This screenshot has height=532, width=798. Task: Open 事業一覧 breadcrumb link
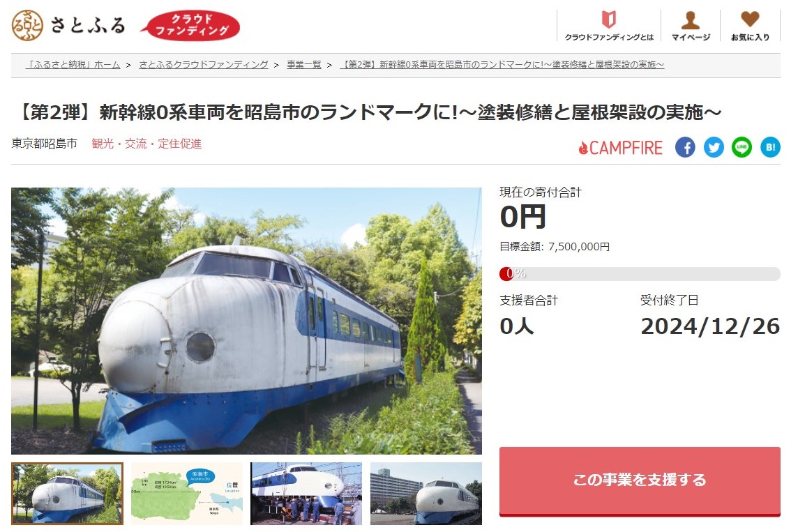tap(304, 65)
